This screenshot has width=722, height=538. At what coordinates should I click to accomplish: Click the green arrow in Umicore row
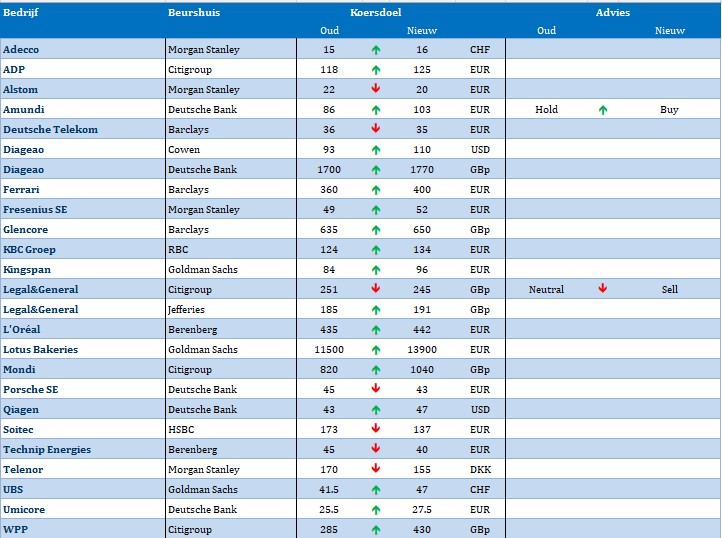[376, 510]
